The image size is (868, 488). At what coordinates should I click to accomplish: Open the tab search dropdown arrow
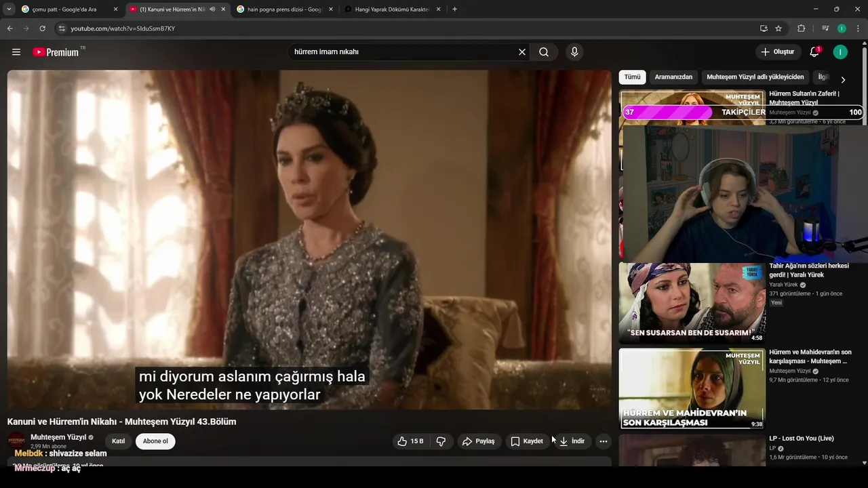[x=9, y=9]
